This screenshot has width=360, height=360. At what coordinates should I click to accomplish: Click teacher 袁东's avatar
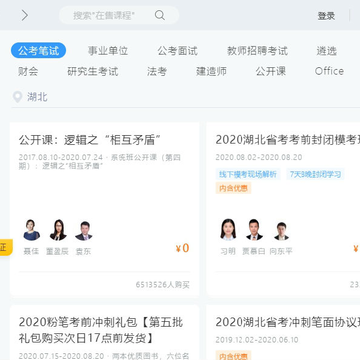pos(84,231)
